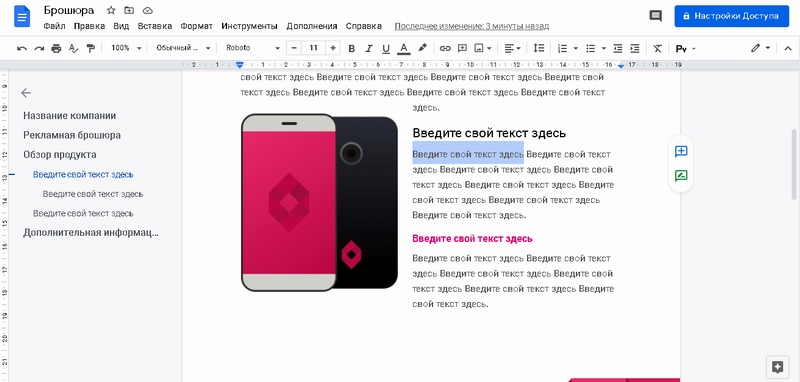
Task: Toggle underline formatting
Action: pyautogui.click(x=386, y=48)
